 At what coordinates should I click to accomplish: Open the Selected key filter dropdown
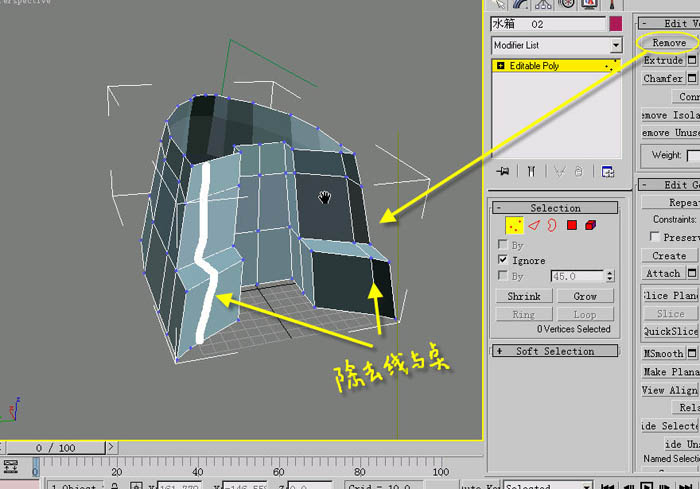pos(587,485)
